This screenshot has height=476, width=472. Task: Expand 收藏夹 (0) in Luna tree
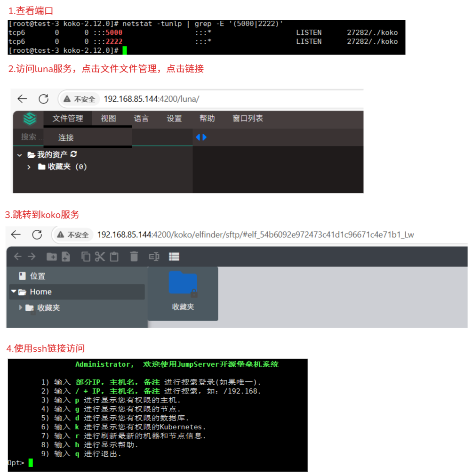click(29, 167)
